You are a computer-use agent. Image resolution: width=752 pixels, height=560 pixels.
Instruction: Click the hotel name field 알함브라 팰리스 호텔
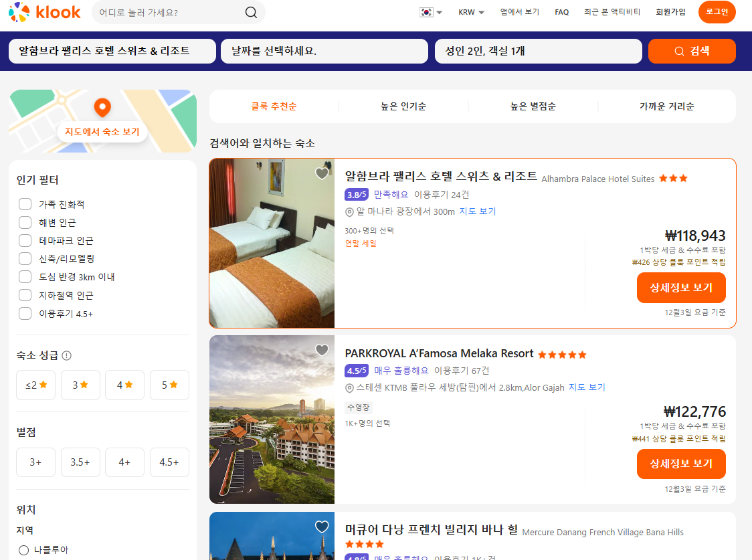(112, 51)
